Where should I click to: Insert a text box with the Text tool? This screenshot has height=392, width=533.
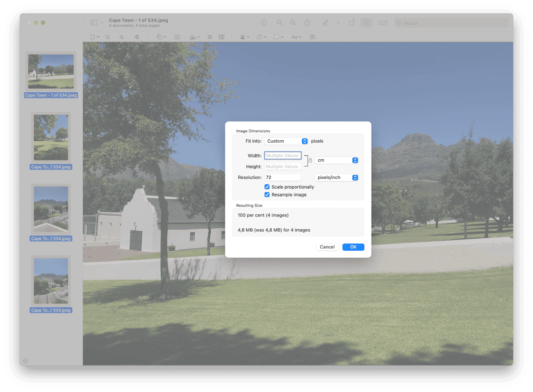tap(177, 37)
